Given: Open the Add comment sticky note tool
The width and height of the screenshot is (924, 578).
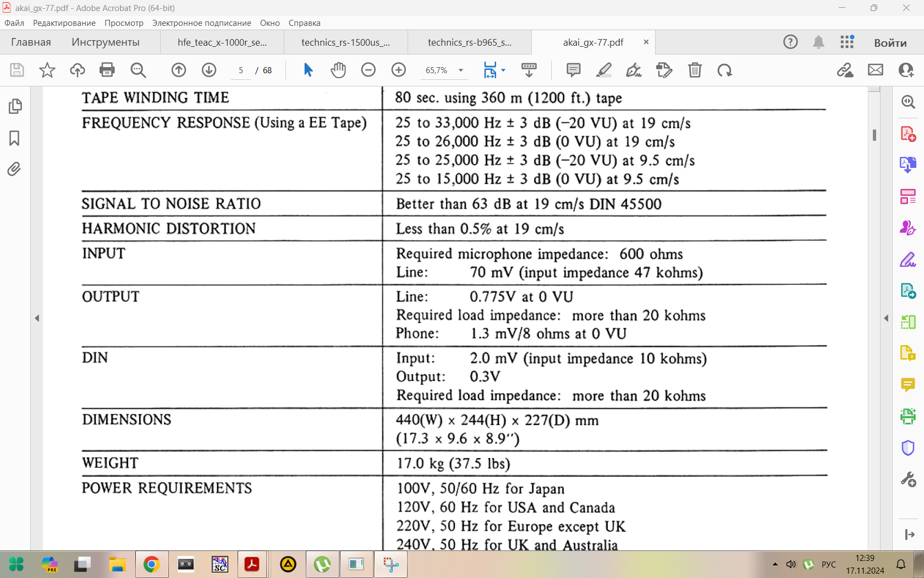Looking at the screenshot, I should [574, 70].
